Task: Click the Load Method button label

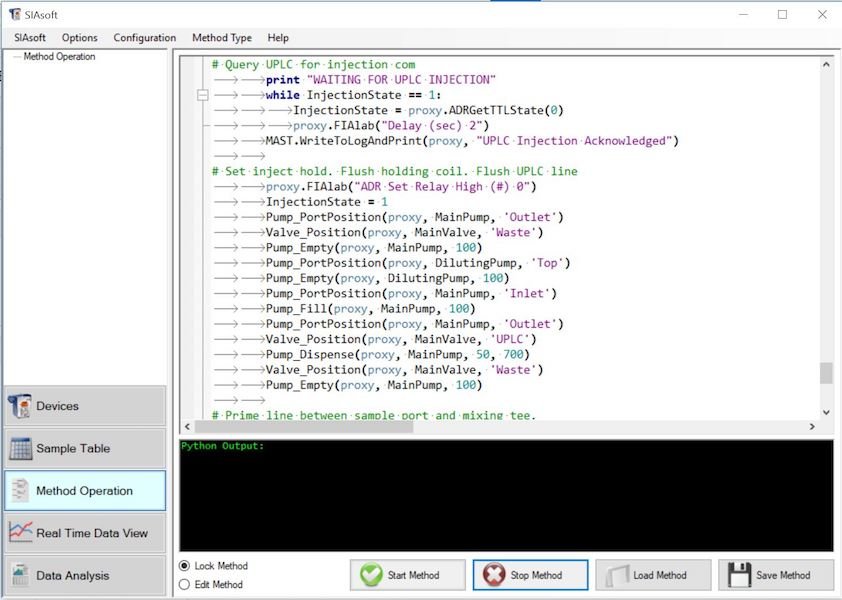Action: pos(659,575)
